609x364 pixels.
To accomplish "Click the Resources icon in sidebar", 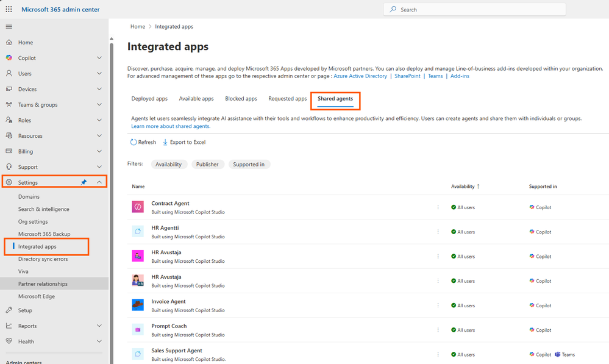I will point(9,135).
